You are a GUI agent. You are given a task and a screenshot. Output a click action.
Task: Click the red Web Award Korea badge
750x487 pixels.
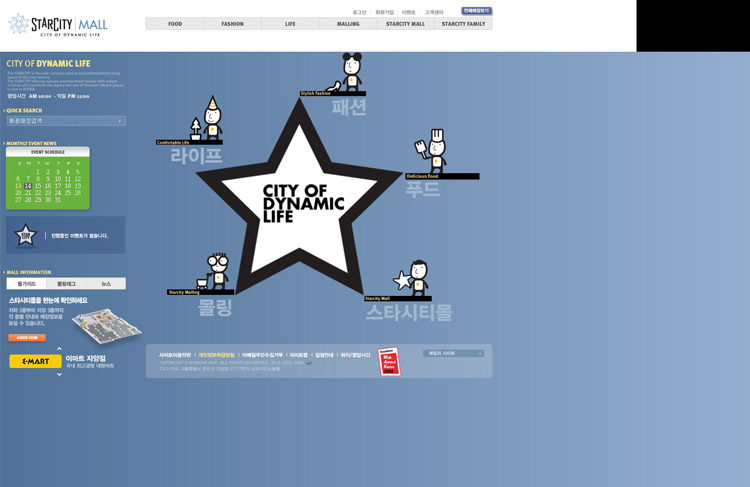(x=389, y=361)
